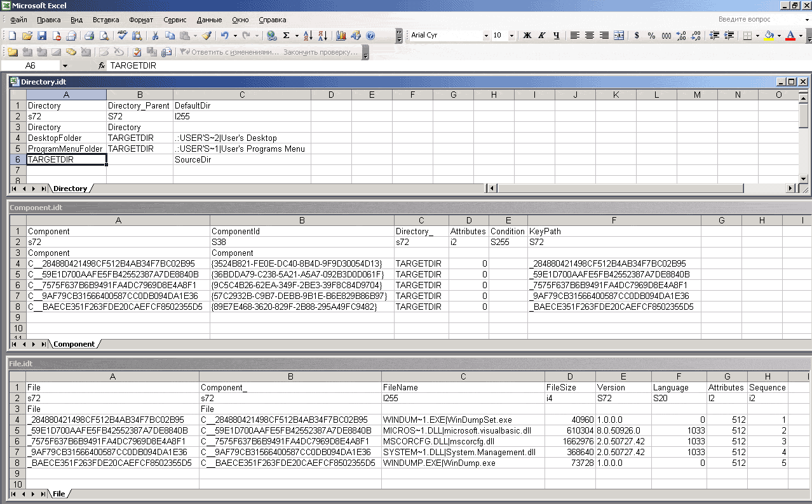Viewport: 812px width, 504px height.
Task: Create a new workbook from toolbar
Action: tap(13, 36)
